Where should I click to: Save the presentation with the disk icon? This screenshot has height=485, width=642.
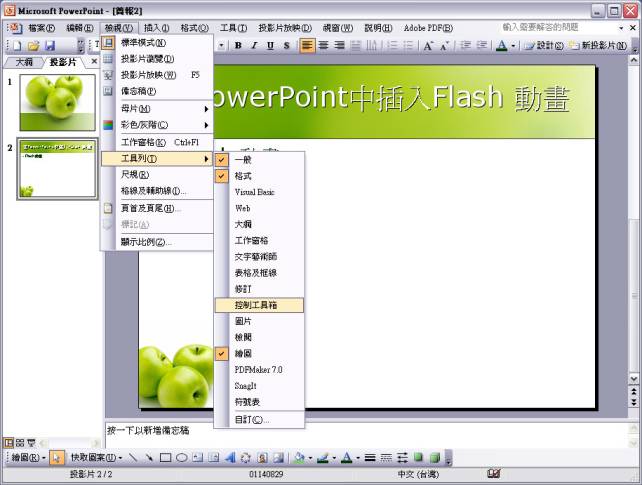[50, 45]
